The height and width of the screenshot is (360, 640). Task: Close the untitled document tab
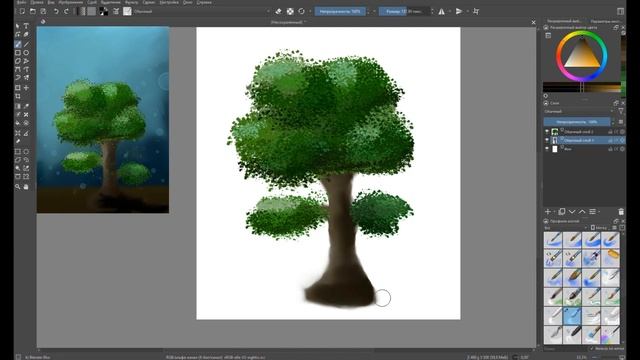point(533,22)
